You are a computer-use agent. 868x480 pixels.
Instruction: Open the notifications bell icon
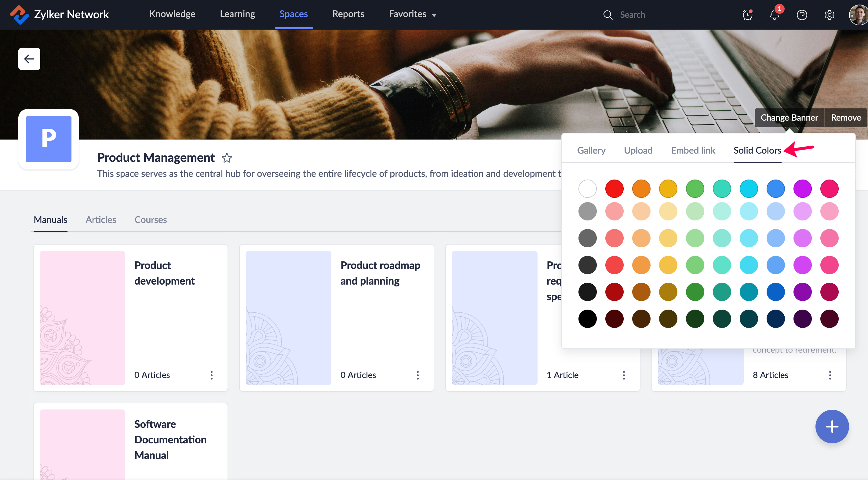click(774, 15)
